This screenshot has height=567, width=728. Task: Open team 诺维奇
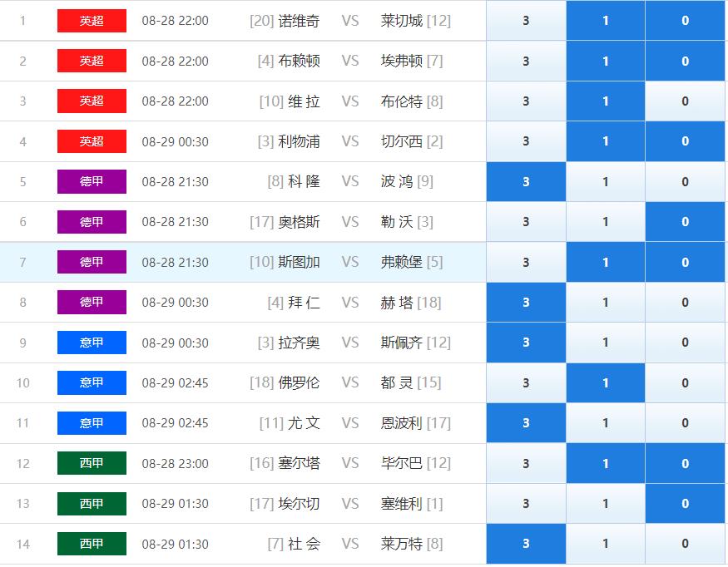click(299, 21)
